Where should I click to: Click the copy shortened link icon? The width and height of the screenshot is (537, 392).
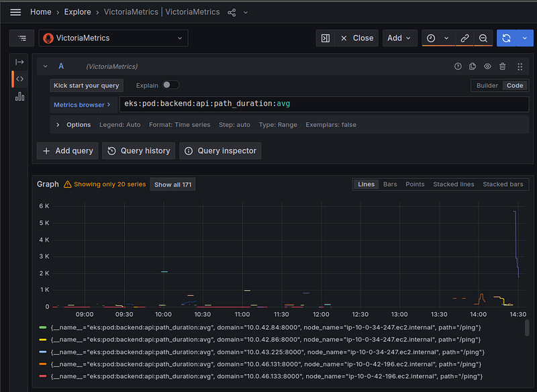pyautogui.click(x=464, y=38)
